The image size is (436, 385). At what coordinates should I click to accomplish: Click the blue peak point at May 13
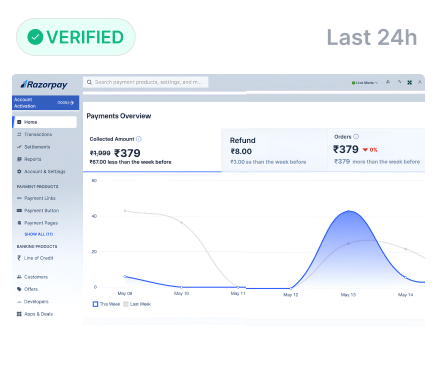click(348, 211)
